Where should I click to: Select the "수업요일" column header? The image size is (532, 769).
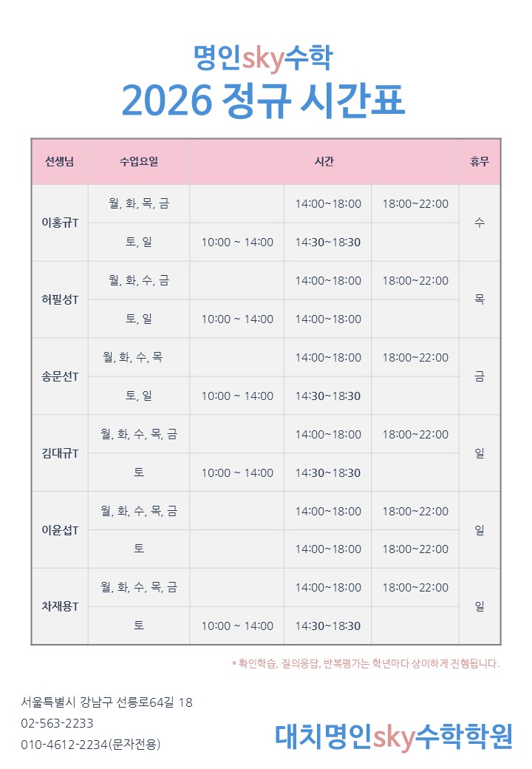[138, 161]
